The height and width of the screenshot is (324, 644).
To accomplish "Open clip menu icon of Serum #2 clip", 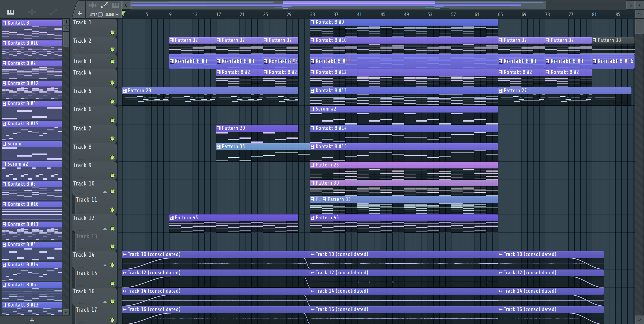I will coord(313,109).
